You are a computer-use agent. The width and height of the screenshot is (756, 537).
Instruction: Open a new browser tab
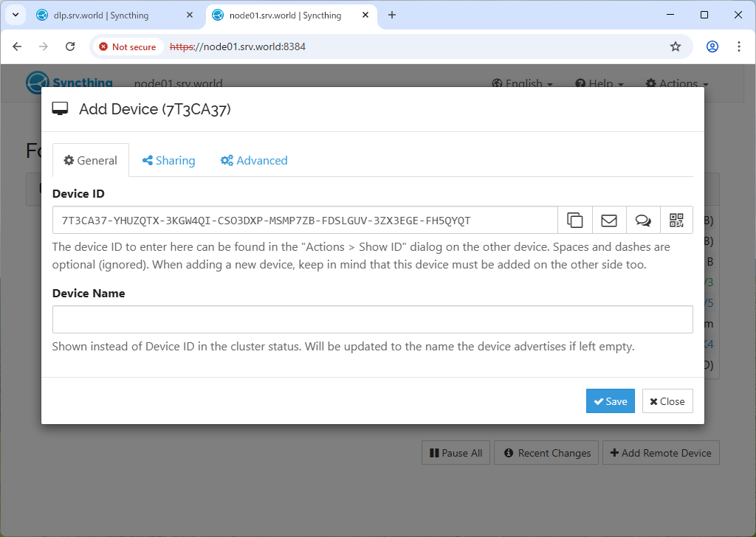click(392, 15)
